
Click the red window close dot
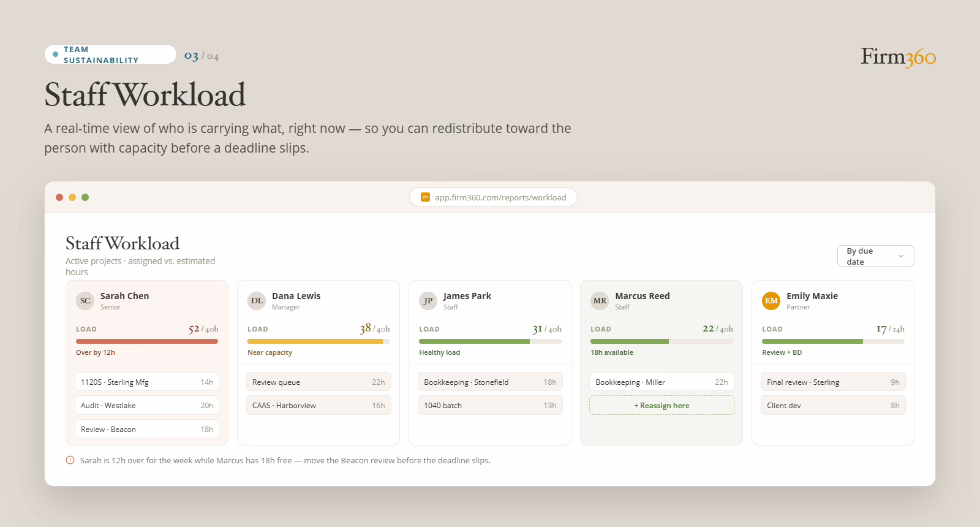point(59,197)
